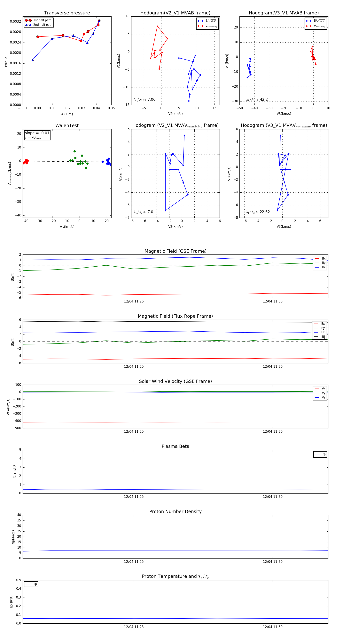The width and height of the screenshot is (351, 644).
Task: Click the 'Np(#/cc)' y-axis label
Action: point(13,537)
